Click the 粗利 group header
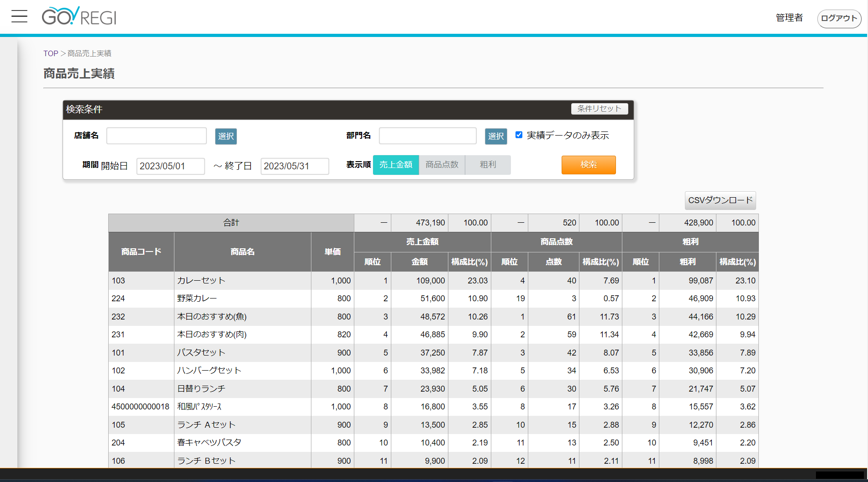Viewport: 868px width, 482px height. coord(690,242)
